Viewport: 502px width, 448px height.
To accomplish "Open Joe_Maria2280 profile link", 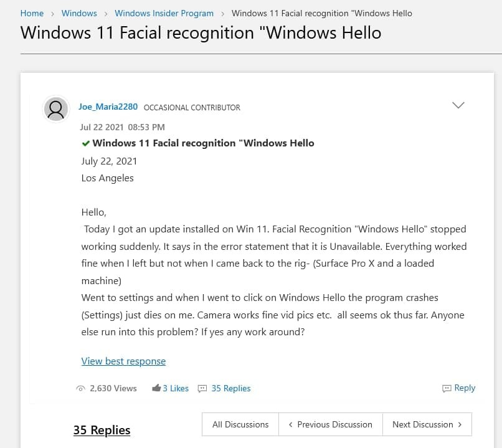I will 108,107.
